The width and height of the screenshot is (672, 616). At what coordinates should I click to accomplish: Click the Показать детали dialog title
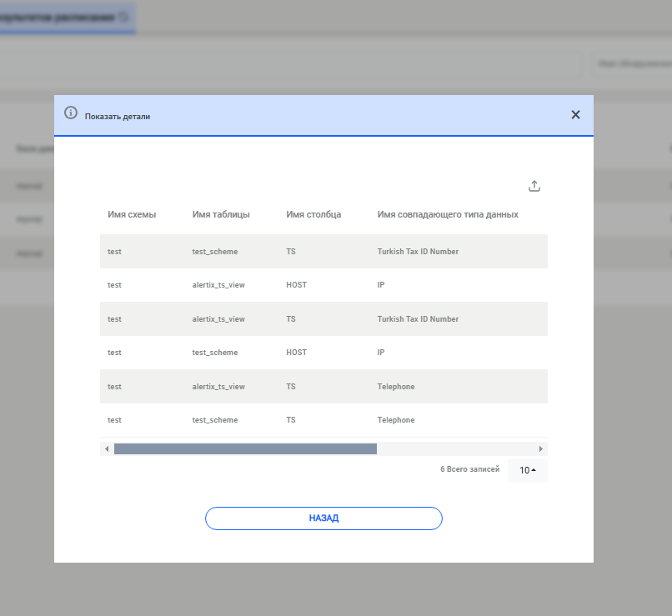(118, 117)
